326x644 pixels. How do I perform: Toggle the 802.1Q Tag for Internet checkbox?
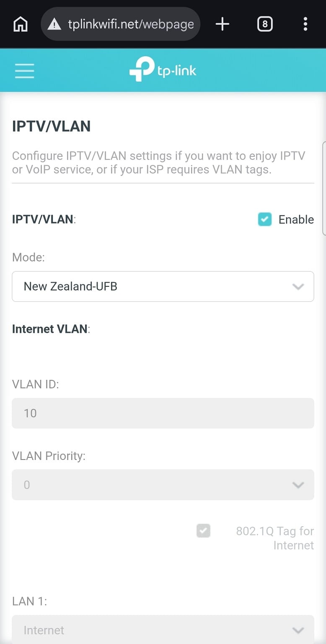click(x=203, y=531)
